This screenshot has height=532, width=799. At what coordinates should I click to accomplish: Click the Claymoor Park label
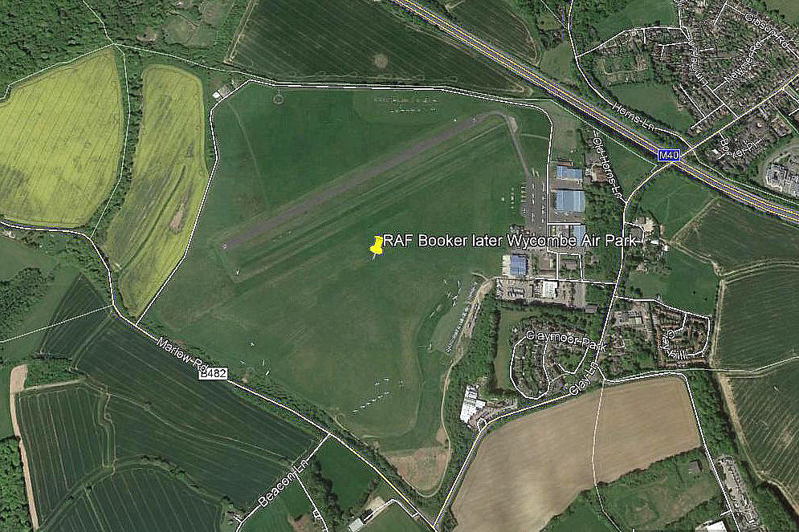[565, 340]
